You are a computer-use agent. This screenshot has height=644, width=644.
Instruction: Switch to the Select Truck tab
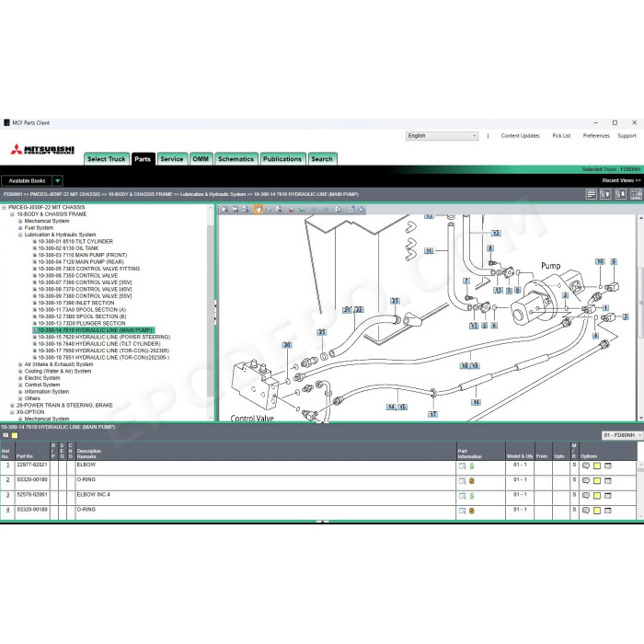click(107, 159)
